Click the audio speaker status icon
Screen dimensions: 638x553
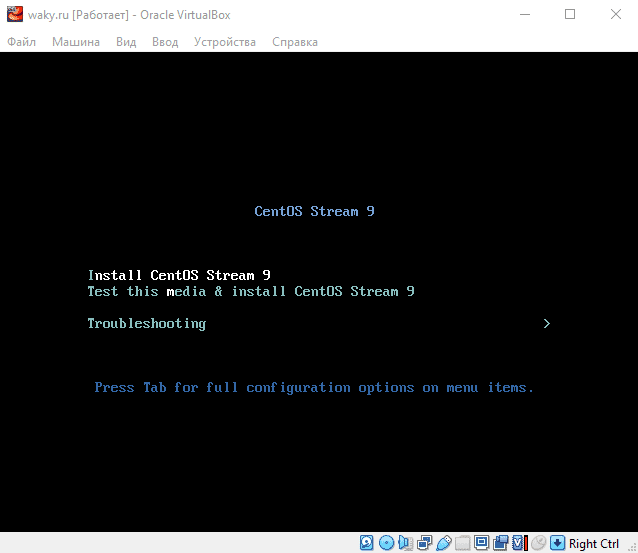pyautogui.click(x=405, y=543)
